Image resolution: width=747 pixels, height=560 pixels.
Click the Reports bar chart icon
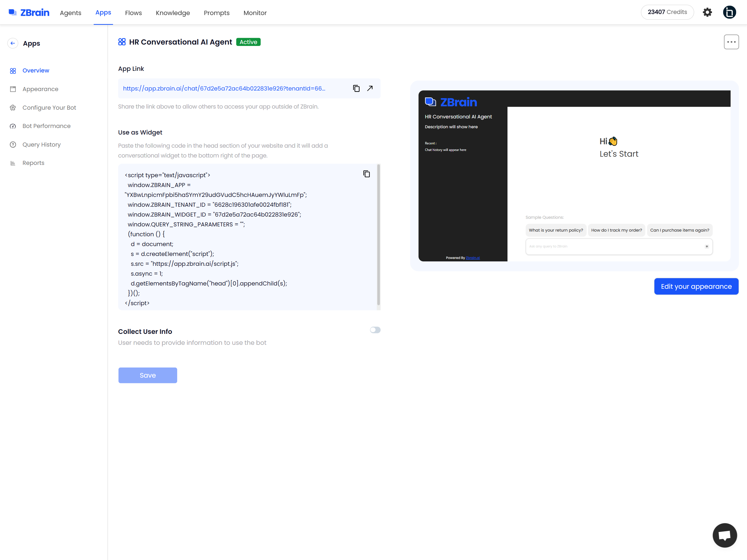(13, 163)
